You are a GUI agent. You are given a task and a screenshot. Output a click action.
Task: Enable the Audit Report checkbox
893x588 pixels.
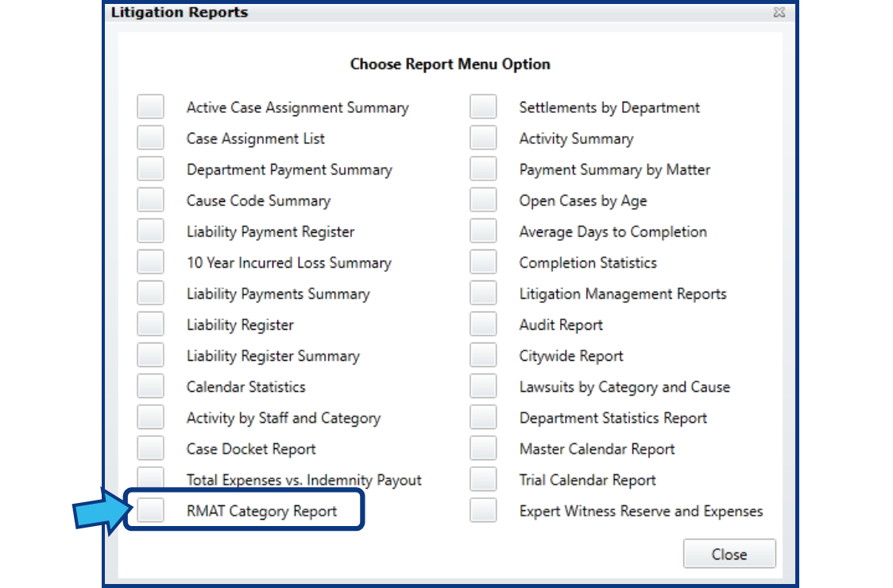pos(483,323)
